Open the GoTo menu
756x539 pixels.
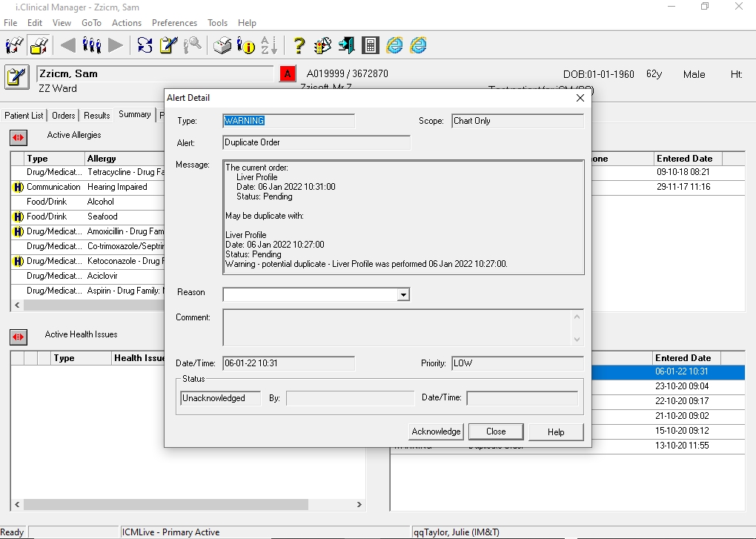92,23
